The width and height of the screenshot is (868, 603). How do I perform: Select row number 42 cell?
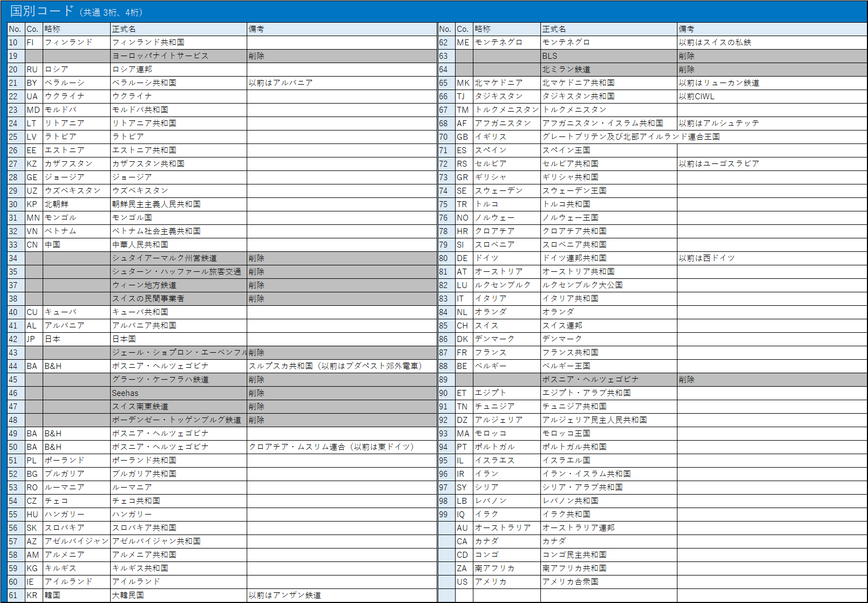[x=16, y=339]
